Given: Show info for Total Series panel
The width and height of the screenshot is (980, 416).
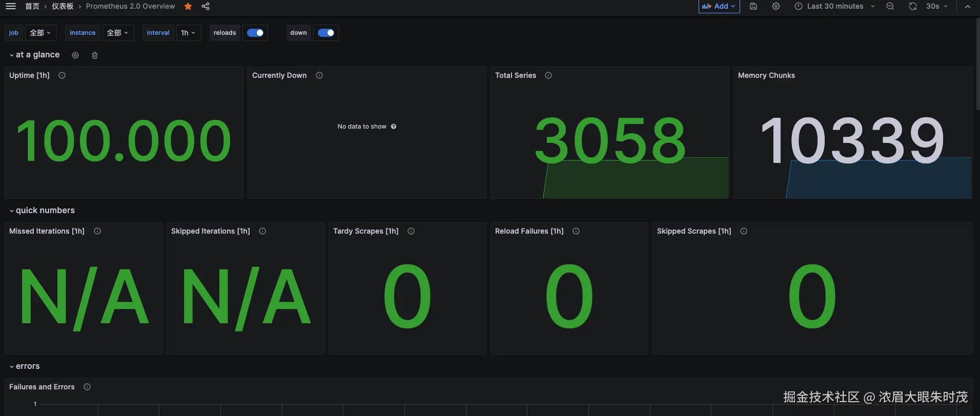Looking at the screenshot, I should pyautogui.click(x=548, y=75).
